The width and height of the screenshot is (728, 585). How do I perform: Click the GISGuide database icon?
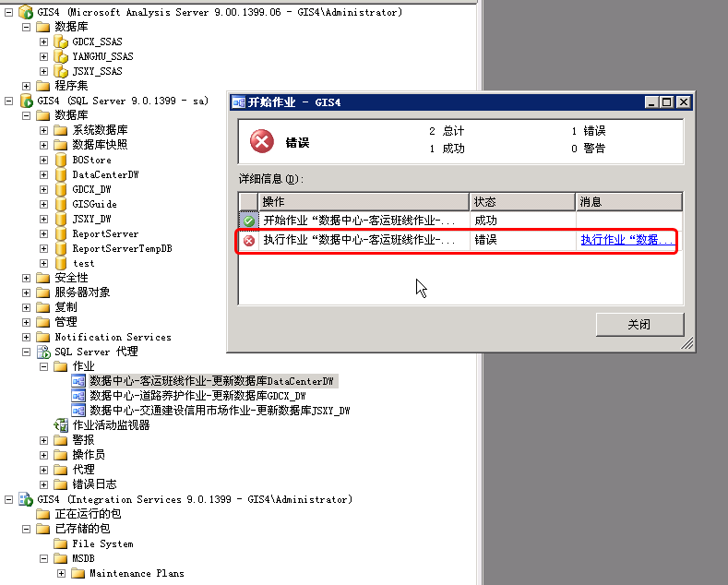(x=61, y=204)
